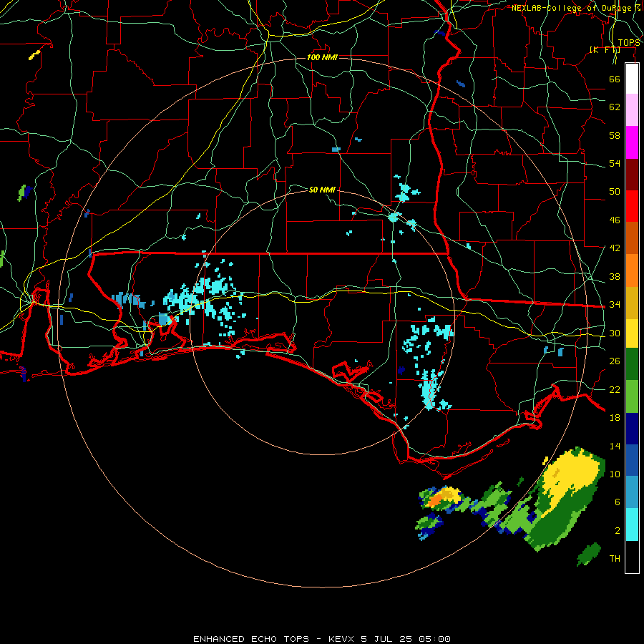The height and width of the screenshot is (644, 644).
Task: Click the legend value "58"
Action: point(615,135)
